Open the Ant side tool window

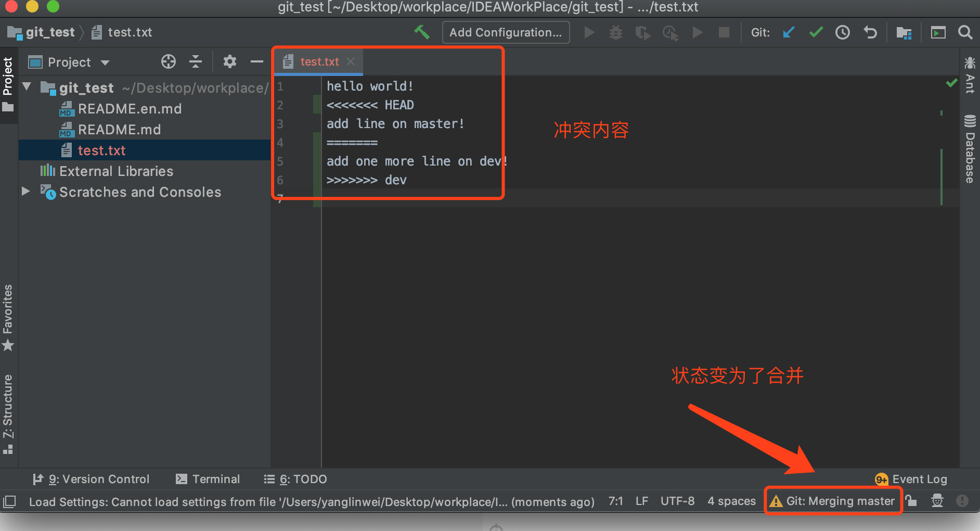[970, 75]
